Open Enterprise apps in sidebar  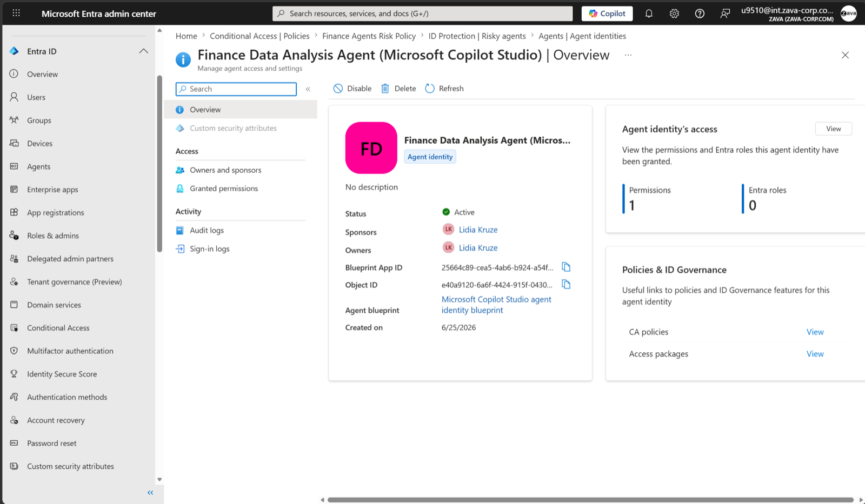coord(52,190)
